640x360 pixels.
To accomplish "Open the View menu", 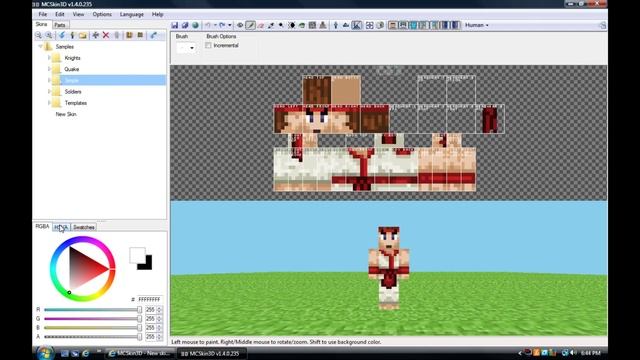I will (x=78, y=14).
